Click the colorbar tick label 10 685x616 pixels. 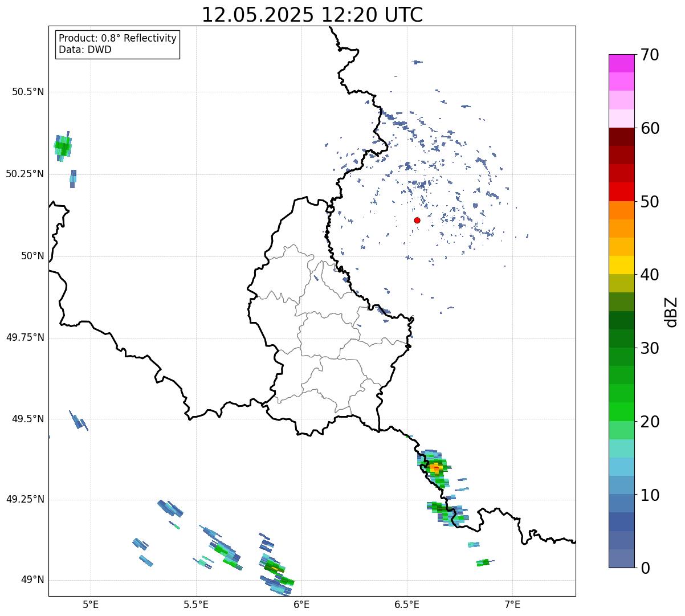pyautogui.click(x=650, y=495)
